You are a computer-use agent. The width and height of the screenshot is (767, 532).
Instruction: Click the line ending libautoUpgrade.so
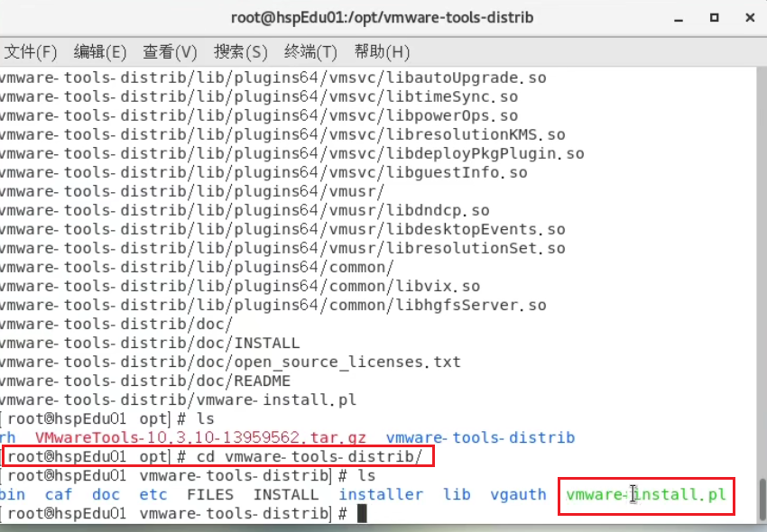(x=273, y=78)
